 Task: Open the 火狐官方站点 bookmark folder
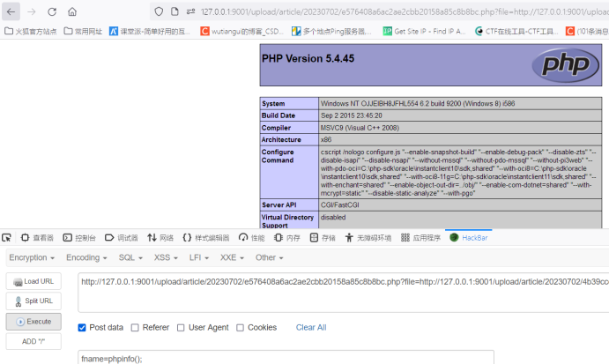tap(30, 31)
